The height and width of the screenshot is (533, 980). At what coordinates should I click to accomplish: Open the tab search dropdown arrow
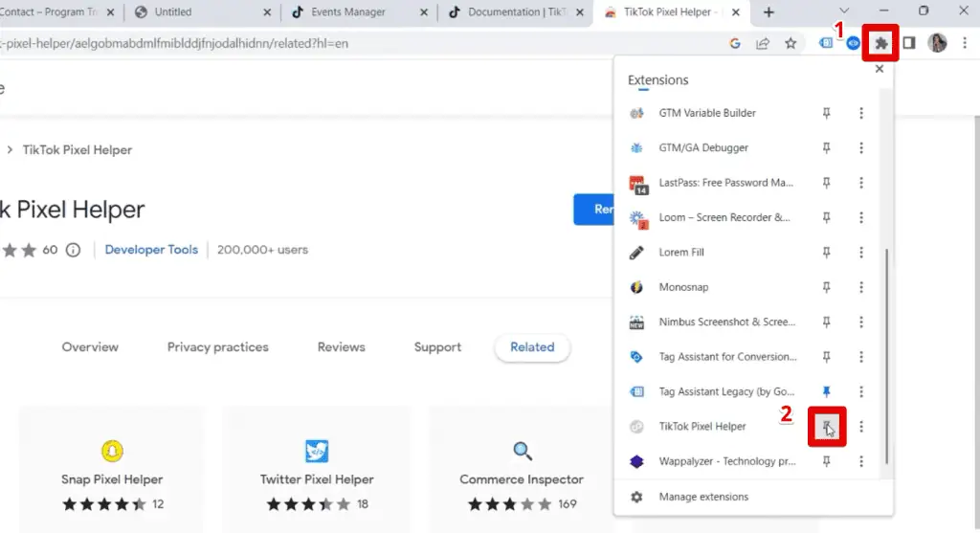click(844, 11)
